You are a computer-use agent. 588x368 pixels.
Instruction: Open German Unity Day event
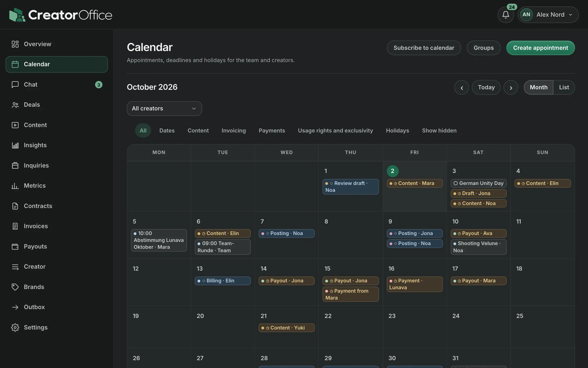[478, 183]
